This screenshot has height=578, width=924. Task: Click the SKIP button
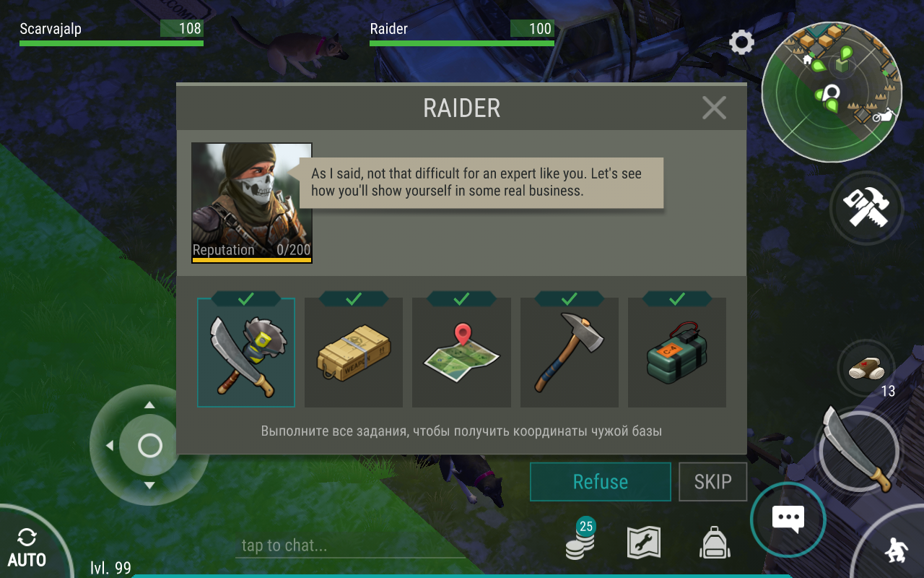pyautogui.click(x=713, y=482)
